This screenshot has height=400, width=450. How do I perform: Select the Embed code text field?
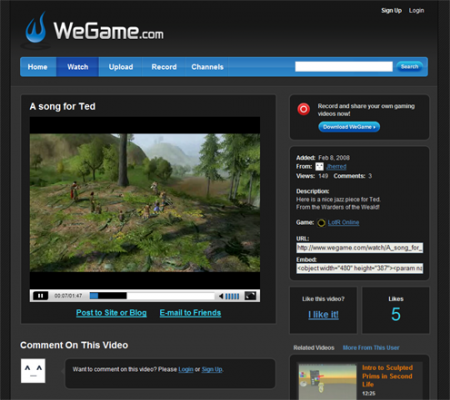(x=360, y=268)
